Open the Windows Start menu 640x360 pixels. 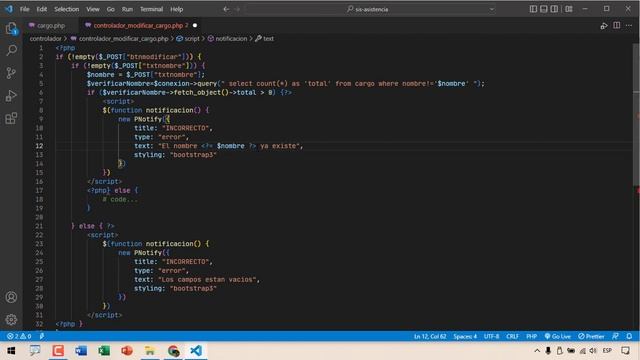point(11,351)
